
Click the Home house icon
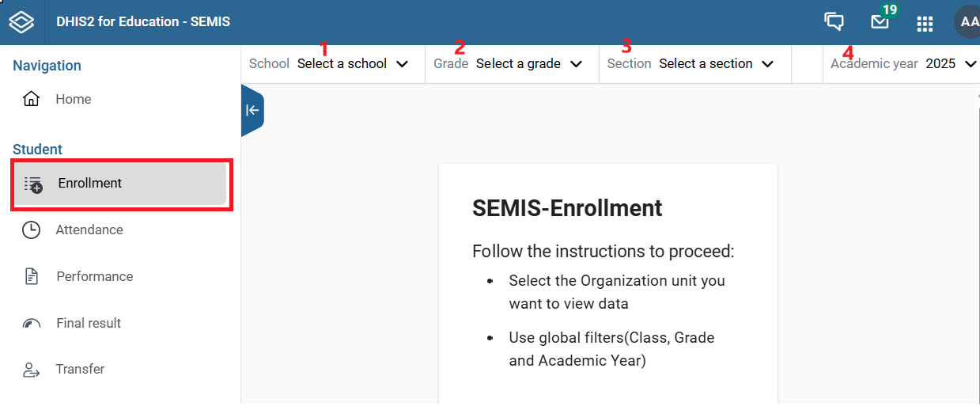click(31, 99)
